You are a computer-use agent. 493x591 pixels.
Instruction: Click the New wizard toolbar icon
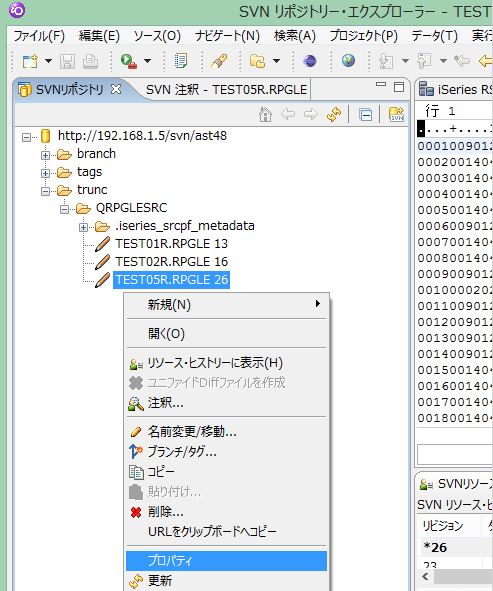click(x=30, y=61)
